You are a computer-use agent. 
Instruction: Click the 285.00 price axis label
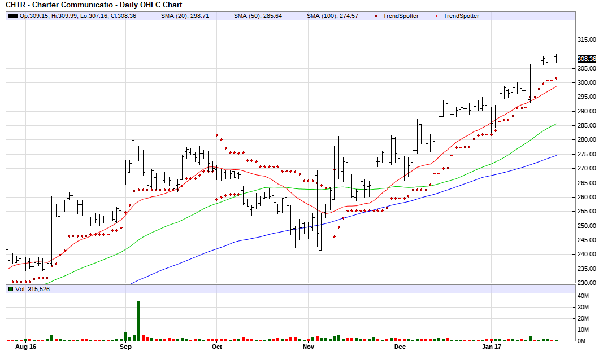(x=587, y=125)
